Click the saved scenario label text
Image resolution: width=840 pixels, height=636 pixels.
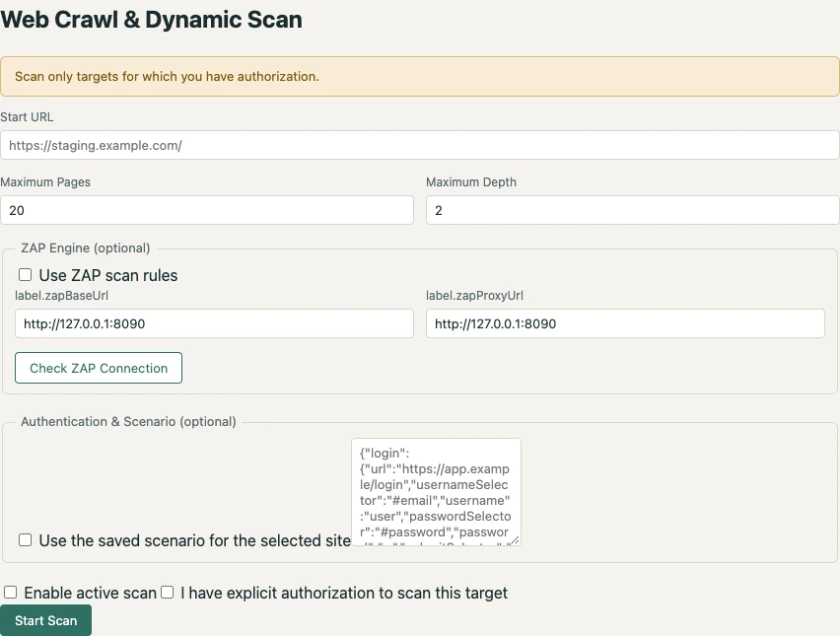point(195,540)
